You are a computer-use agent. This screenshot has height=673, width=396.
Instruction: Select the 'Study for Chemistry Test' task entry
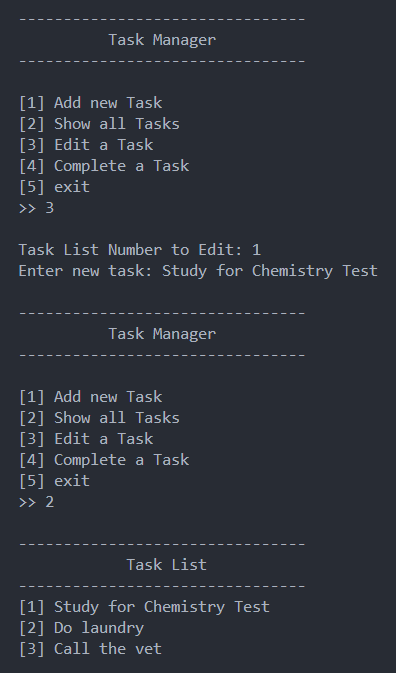coord(144,607)
